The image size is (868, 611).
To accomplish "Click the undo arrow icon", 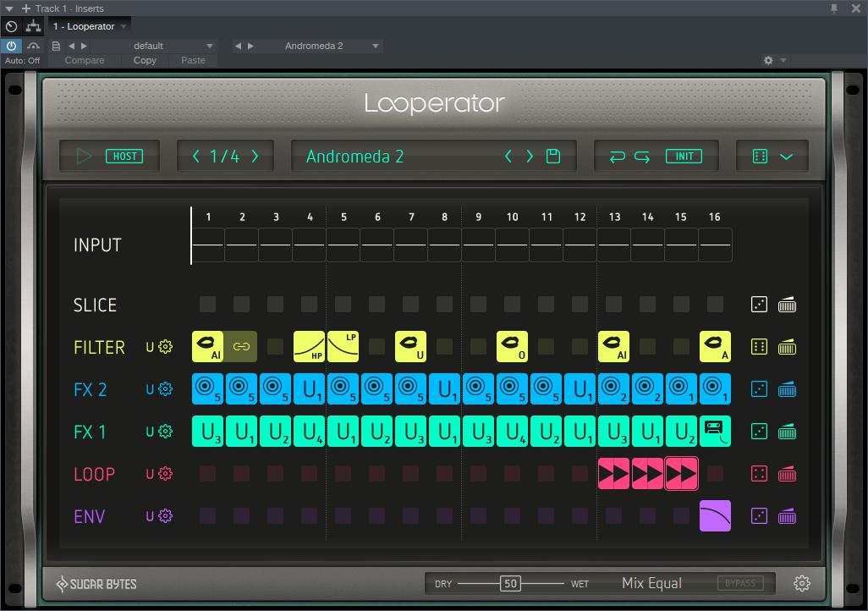I will [618, 157].
